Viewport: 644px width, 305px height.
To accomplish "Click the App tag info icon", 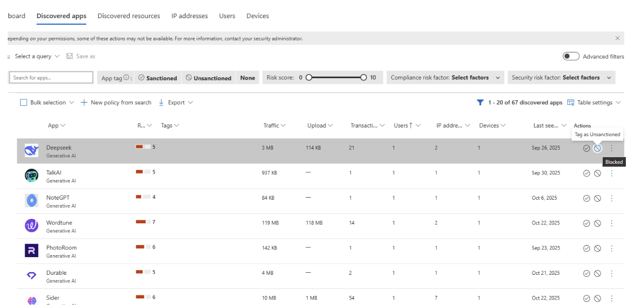I will [127, 78].
